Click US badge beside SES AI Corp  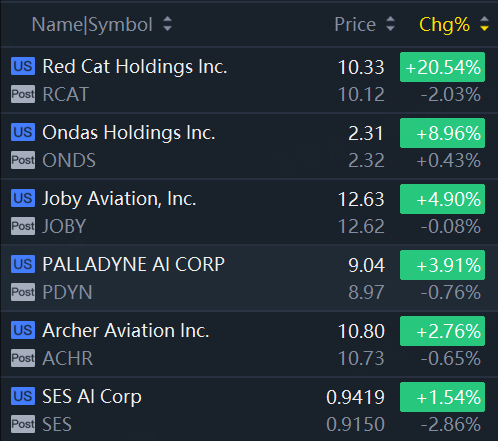click(23, 396)
